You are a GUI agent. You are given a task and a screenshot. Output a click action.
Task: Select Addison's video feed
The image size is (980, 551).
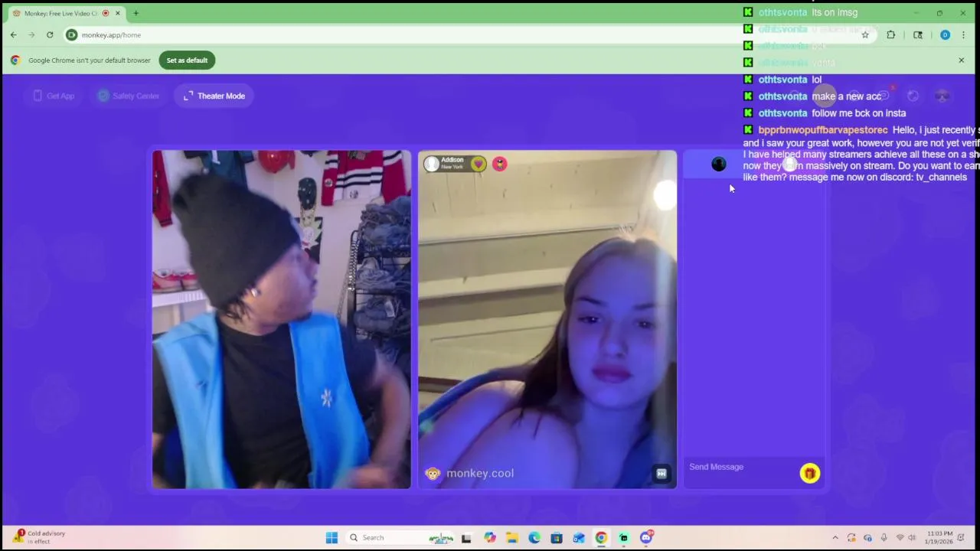[547, 319]
